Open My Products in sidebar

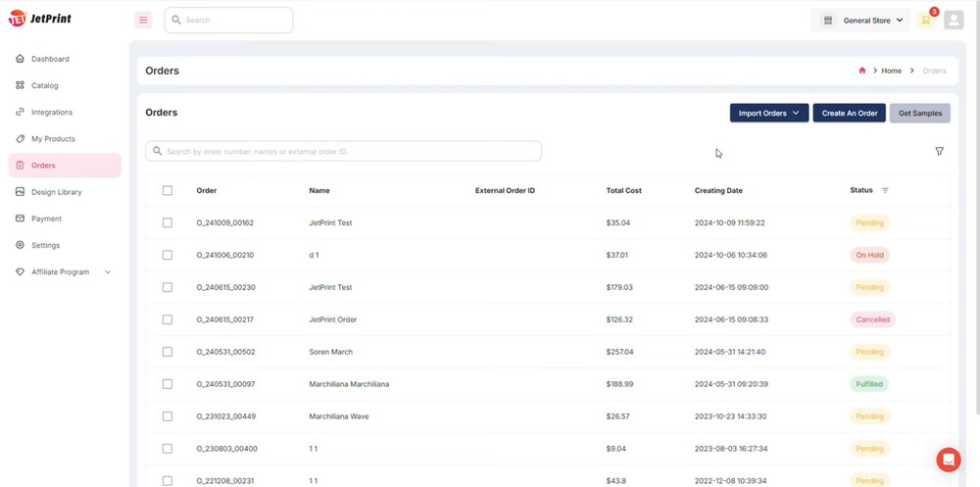pos(53,139)
